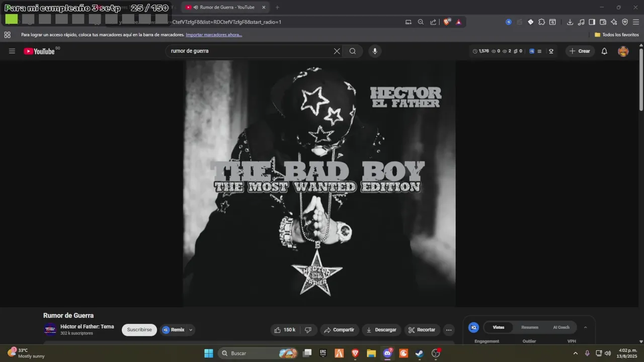
Task: Open the Brave VPN shield icon
Action: click(x=625, y=22)
